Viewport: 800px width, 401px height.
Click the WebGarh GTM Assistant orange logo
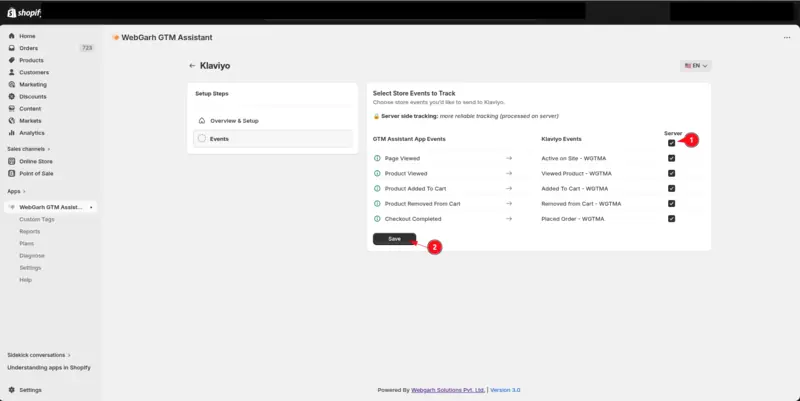[116, 37]
